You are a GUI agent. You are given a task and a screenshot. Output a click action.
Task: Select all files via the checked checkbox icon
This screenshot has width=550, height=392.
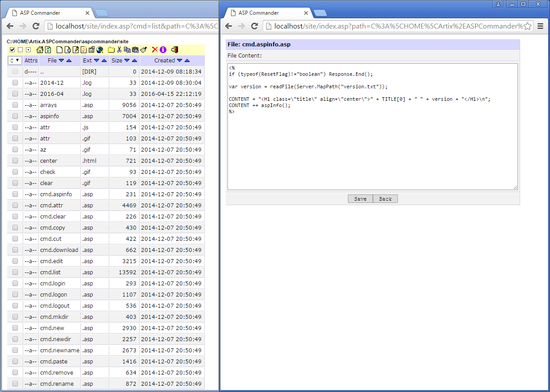(x=12, y=50)
